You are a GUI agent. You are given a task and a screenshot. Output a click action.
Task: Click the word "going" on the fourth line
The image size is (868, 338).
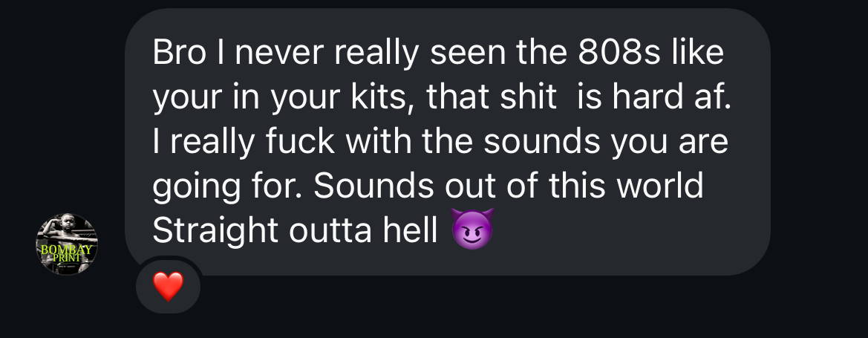coord(196,186)
